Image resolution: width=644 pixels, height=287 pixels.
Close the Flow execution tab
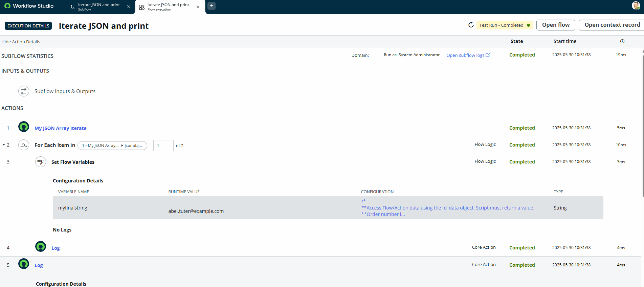click(x=198, y=7)
